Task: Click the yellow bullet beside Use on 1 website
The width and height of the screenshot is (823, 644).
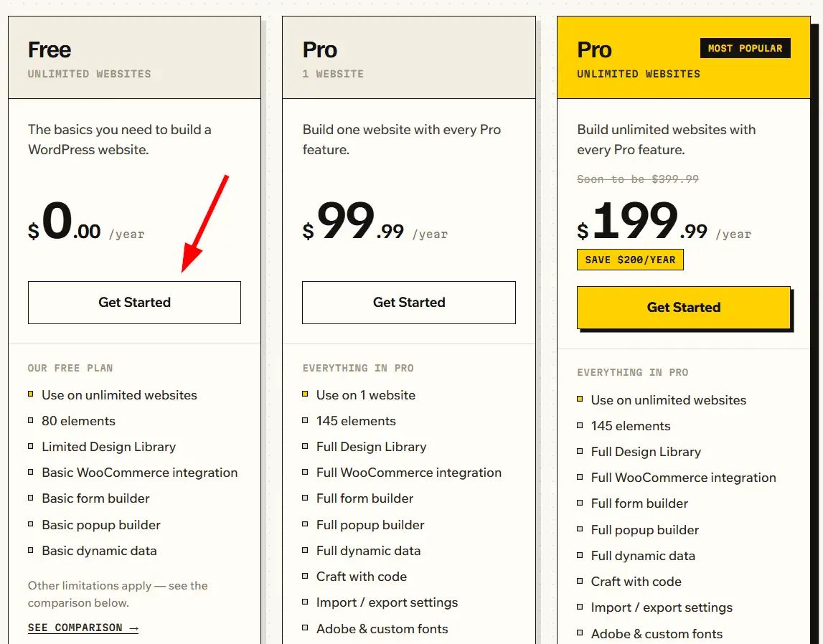Action: click(x=305, y=394)
